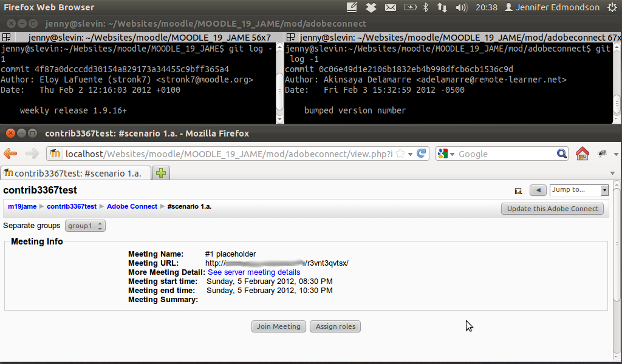Click right terminal pane split icon
The width and height of the screenshot is (622, 364).
point(290,37)
